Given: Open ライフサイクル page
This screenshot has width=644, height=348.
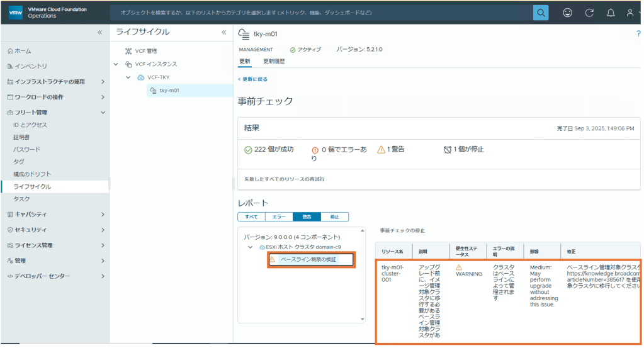Looking at the screenshot, I should pos(32,186).
